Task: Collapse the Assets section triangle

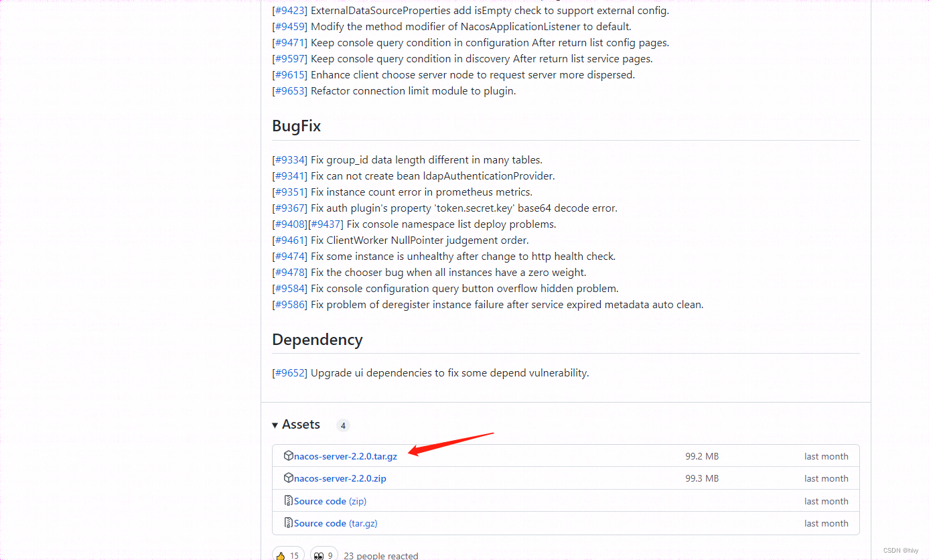Action: pos(275,425)
